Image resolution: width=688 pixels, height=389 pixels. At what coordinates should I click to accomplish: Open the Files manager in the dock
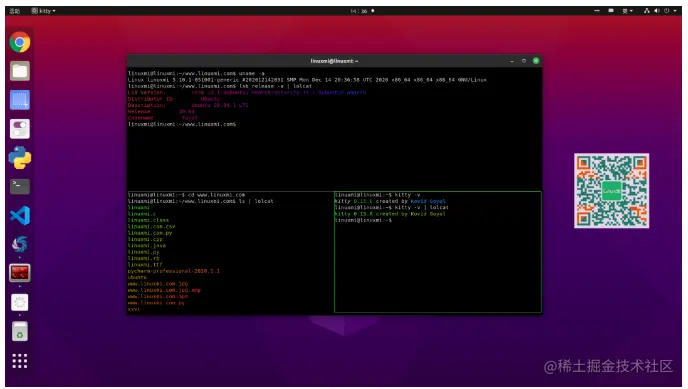point(20,71)
